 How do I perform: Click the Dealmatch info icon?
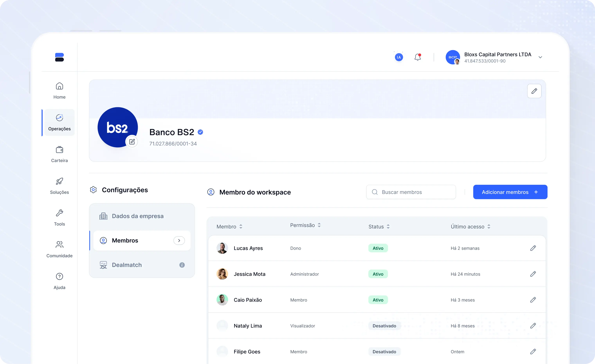182,265
